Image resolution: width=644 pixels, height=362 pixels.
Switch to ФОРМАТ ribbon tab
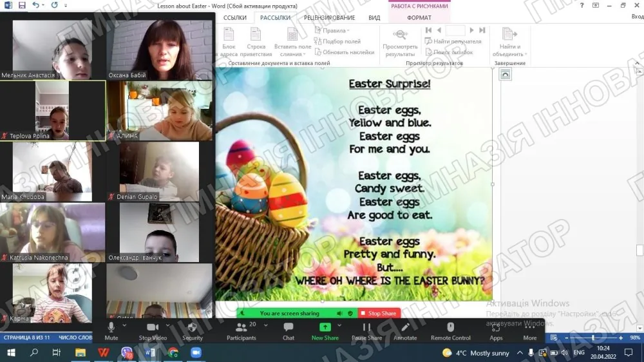(419, 17)
